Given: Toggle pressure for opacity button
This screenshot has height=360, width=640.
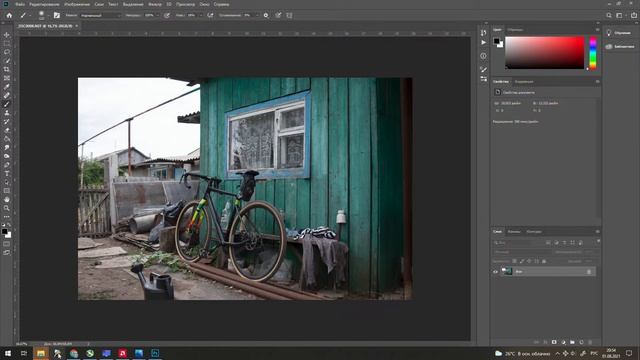Looking at the screenshot, I should coord(167,15).
